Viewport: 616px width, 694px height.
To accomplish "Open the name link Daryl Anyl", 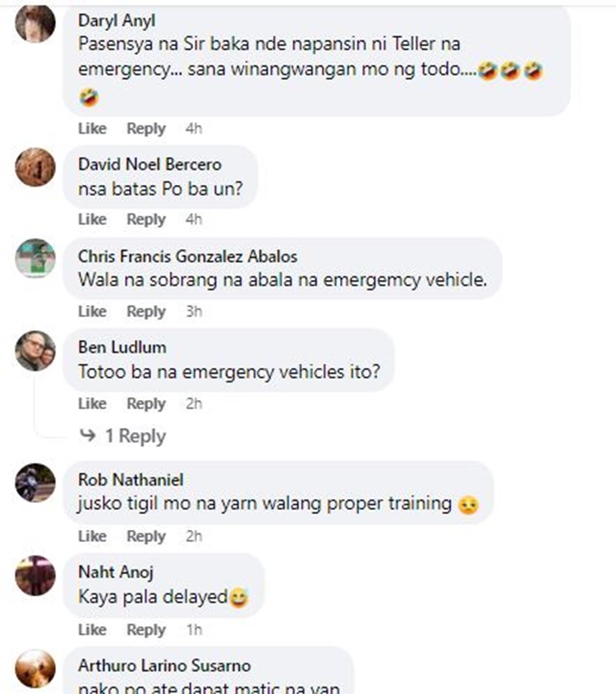I will coord(117,21).
